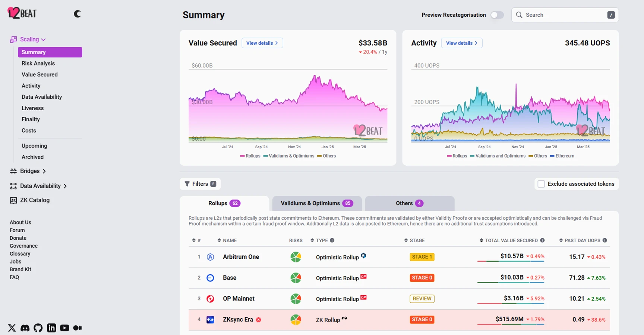Open Data Availability under Scaling
Image resolution: width=644 pixels, height=335 pixels.
[42, 97]
